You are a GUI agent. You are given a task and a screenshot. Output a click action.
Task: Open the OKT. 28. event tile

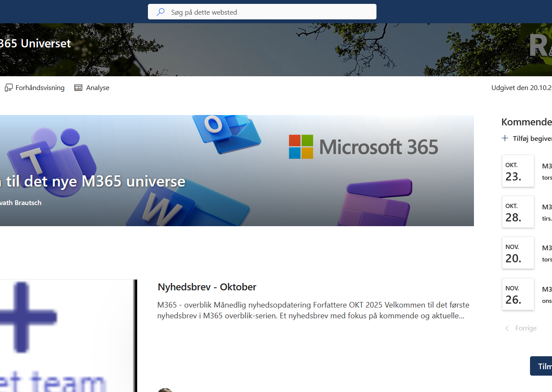coord(518,212)
